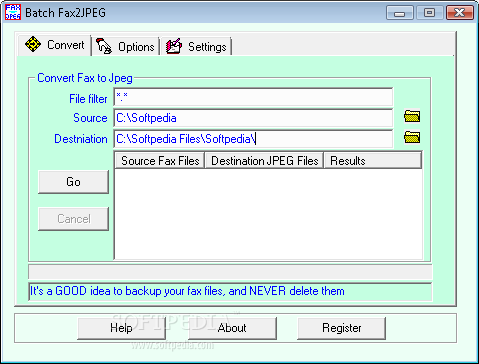Sort by Source Fax Files column header
This screenshot has width=479, height=364.
click(160, 161)
